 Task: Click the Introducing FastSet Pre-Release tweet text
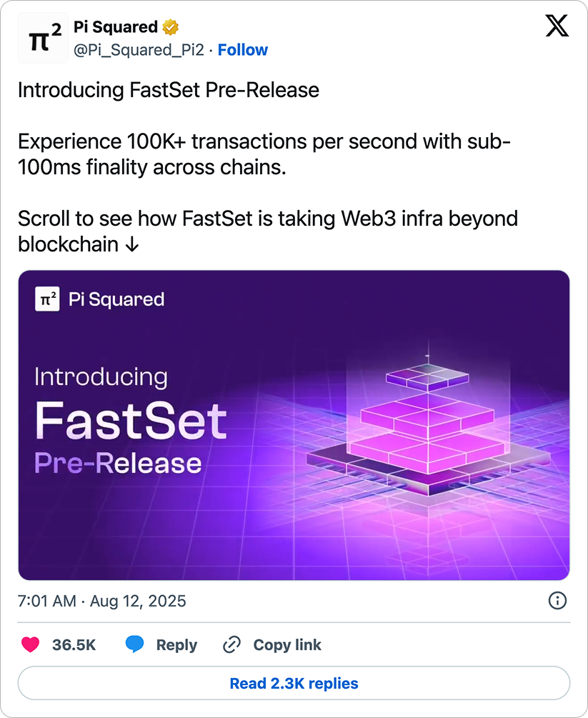[169, 90]
